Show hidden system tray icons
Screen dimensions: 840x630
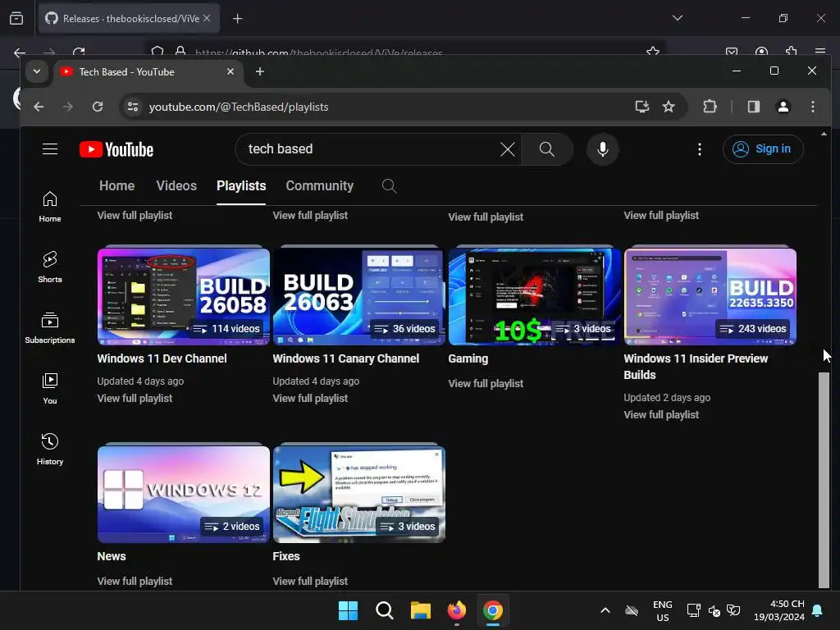pos(605,610)
